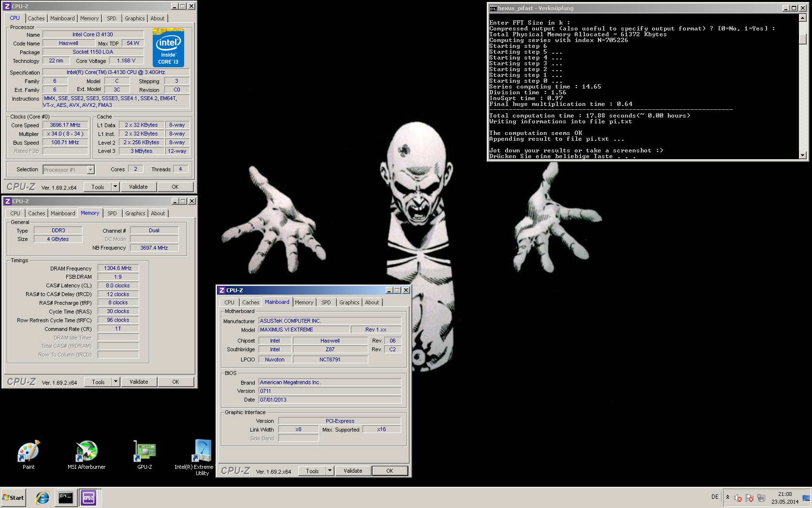Screen dimensions: 812x508
Task: Switch to Memory tab in top CPU-Z window
Action: coord(89,18)
